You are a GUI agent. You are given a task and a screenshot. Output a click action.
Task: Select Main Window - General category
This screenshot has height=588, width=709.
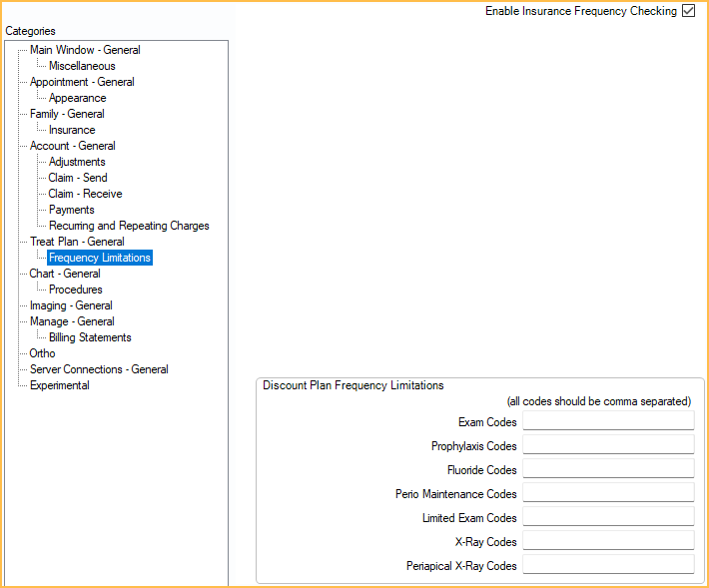[85, 50]
